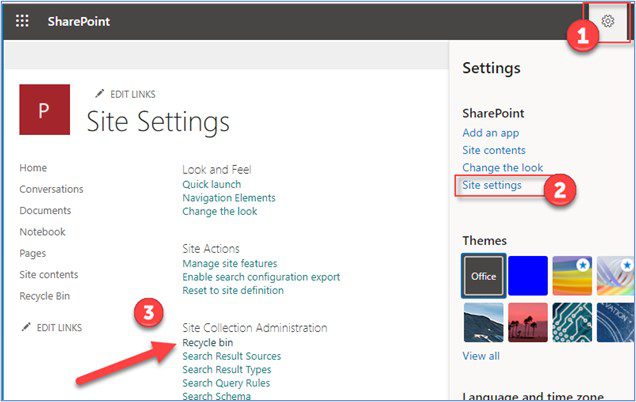Screen dimensions: 636x402
Task: Select the pink palm trees theme thumbnail
Action: pos(528,322)
